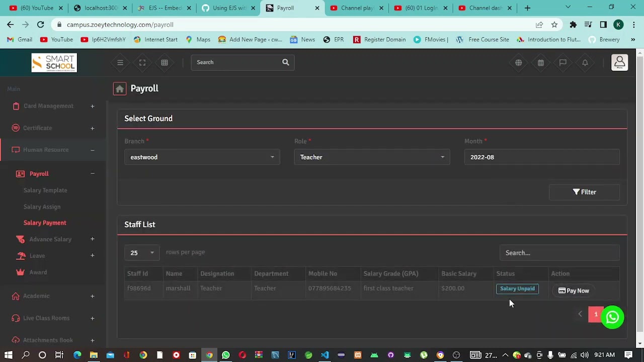
Task: Open the flag messages icon
Action: coord(562,63)
